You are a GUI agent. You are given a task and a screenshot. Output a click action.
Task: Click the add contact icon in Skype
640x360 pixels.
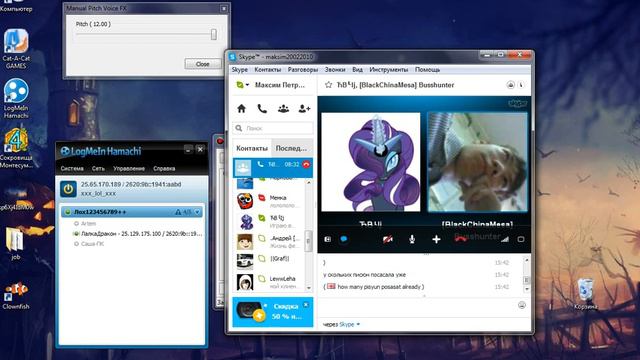click(304, 109)
